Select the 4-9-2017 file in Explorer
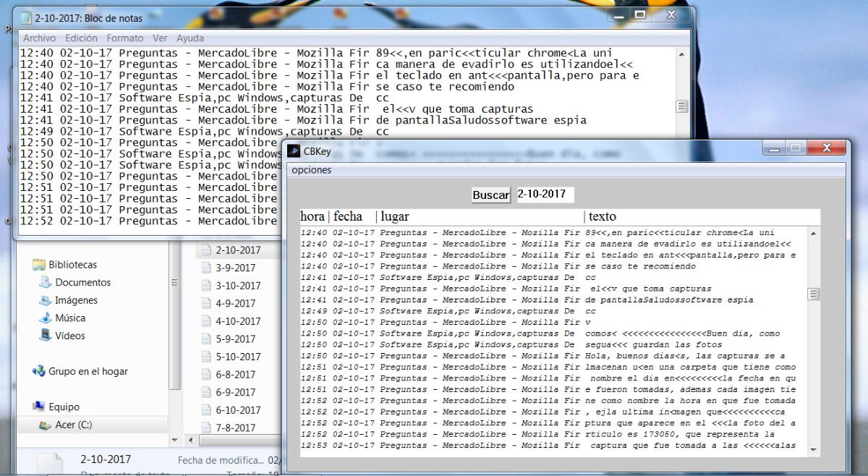 (x=235, y=304)
